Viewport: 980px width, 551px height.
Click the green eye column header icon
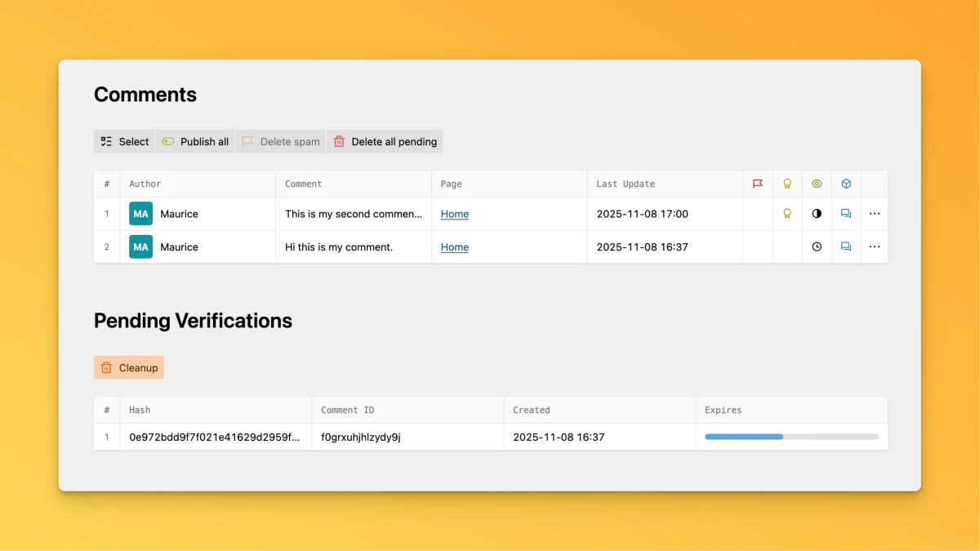tap(817, 184)
